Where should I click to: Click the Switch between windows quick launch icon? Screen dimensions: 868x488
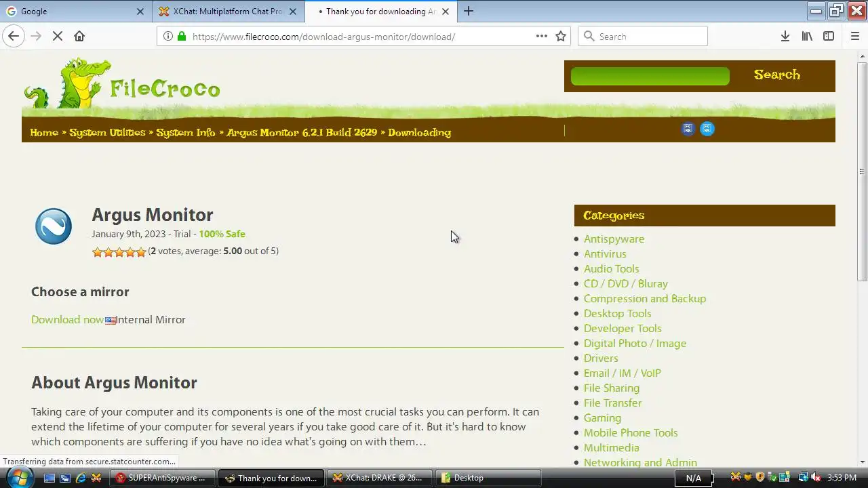[65, 478]
